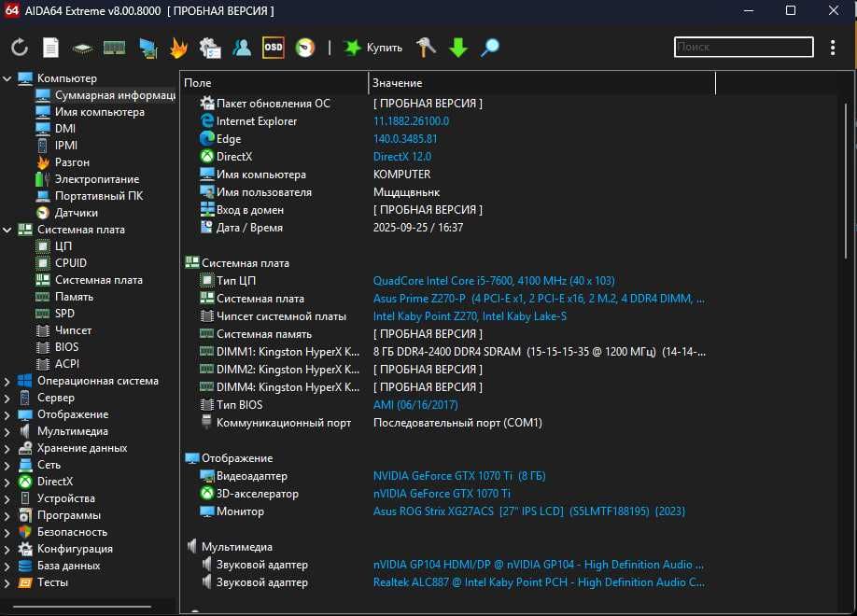Expand the Безопасность tree node

click(x=7, y=533)
